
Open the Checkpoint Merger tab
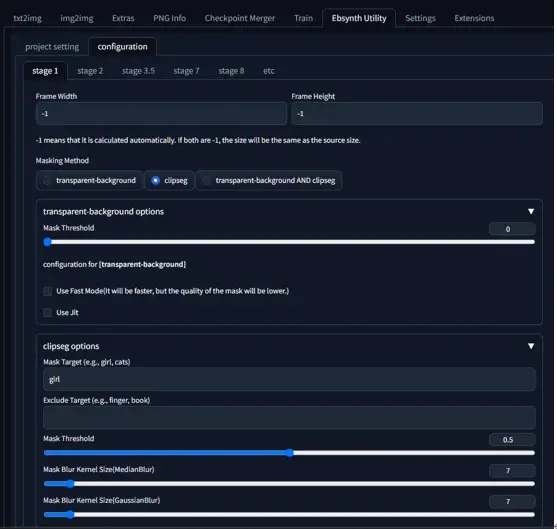click(x=239, y=18)
